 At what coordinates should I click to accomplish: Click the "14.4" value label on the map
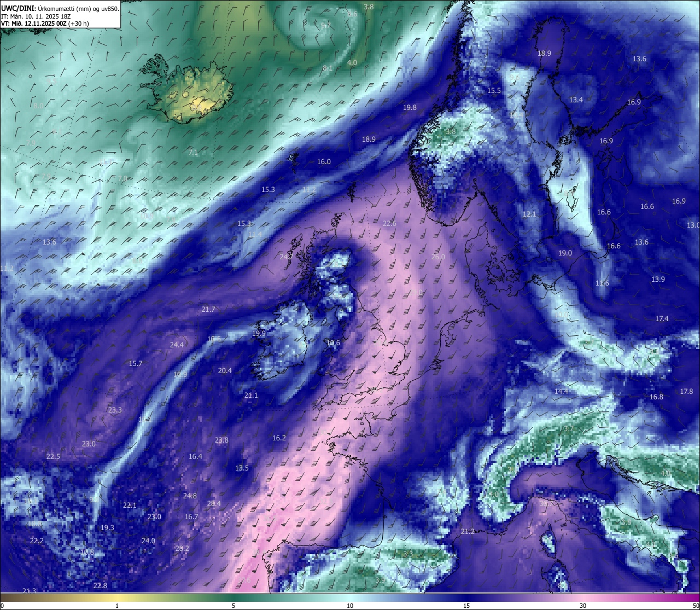point(562,392)
